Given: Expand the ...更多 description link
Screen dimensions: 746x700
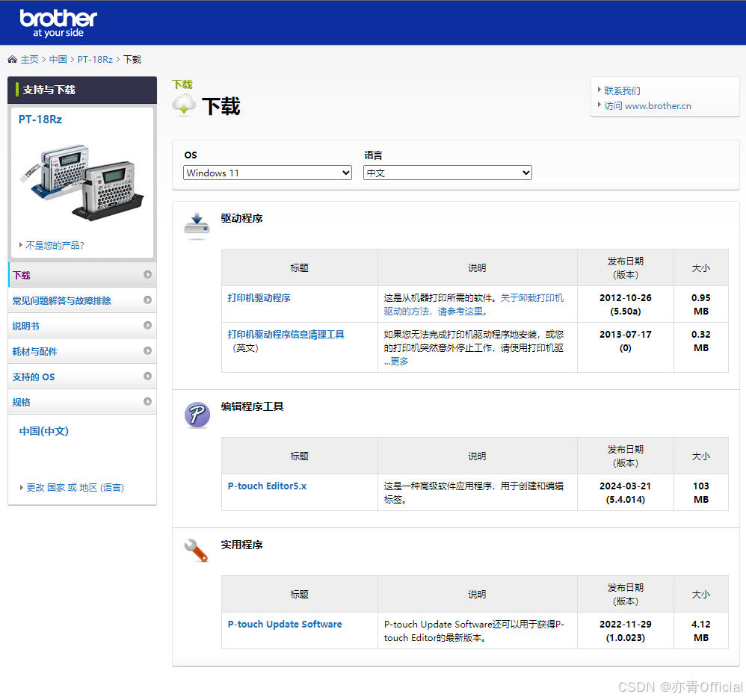Looking at the screenshot, I should pyautogui.click(x=396, y=362).
